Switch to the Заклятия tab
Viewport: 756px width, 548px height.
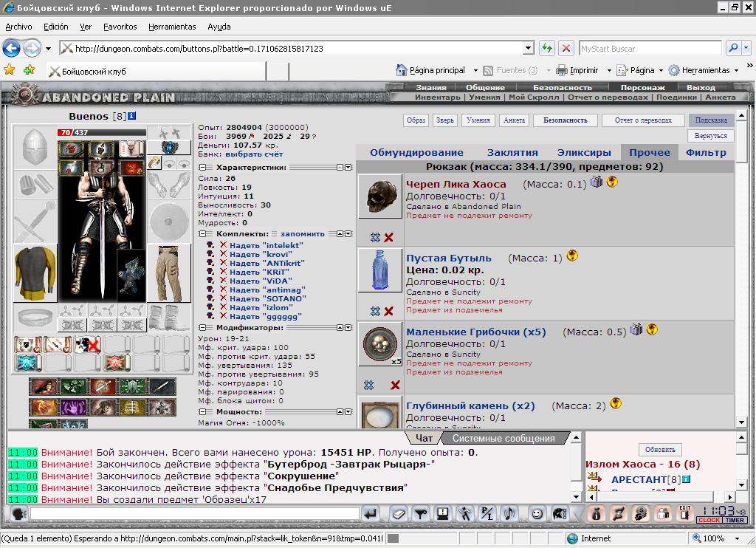coord(512,152)
